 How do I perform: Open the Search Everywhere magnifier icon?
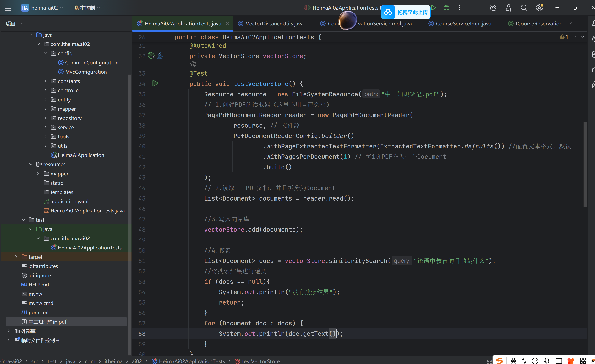524,8
